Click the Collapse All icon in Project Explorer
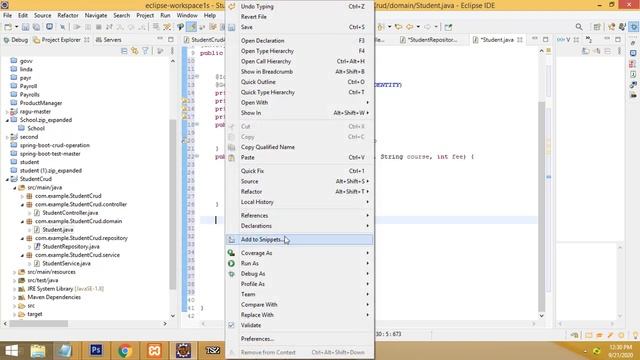The image size is (640, 360). pyautogui.click(x=124, y=51)
